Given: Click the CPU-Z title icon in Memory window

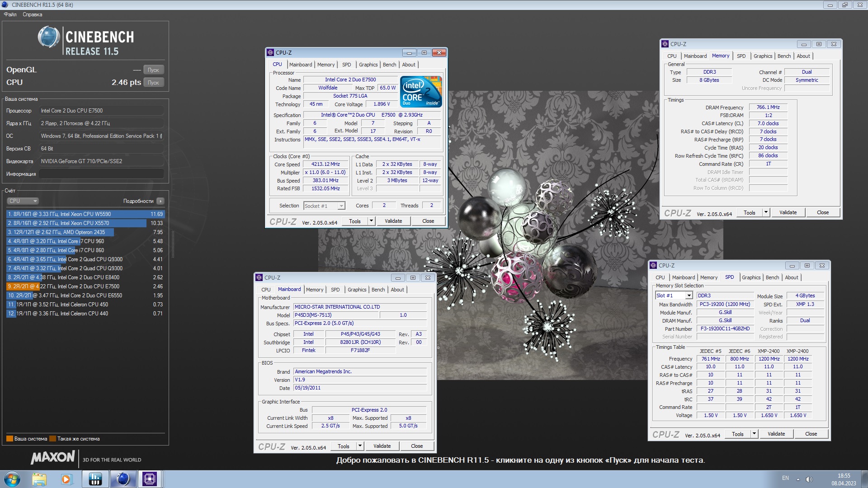Looking at the screenshot, I should click(x=665, y=44).
